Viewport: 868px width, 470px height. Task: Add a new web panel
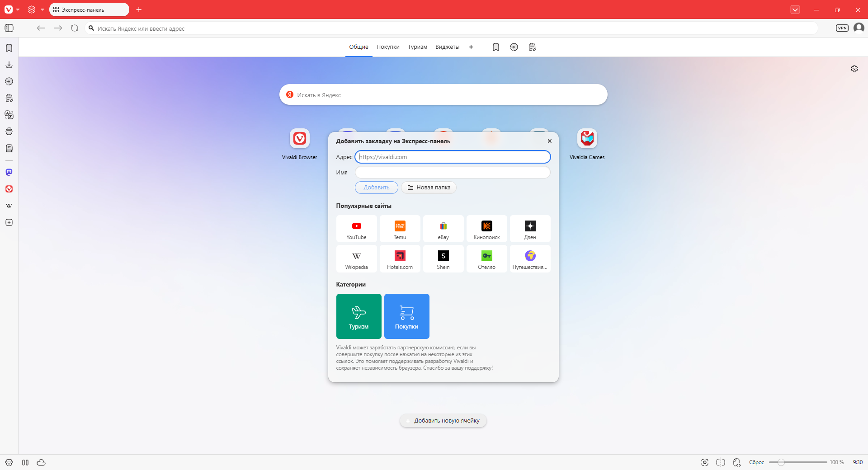9,222
